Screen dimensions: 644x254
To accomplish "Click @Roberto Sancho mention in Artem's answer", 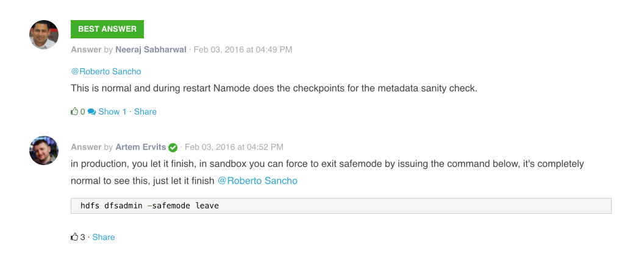I will tap(257, 181).
